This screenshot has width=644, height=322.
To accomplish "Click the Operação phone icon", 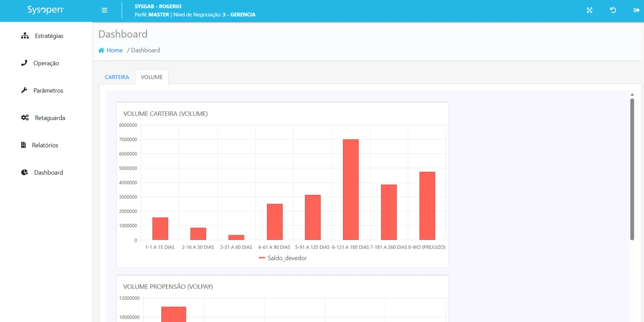I will pos(24,63).
